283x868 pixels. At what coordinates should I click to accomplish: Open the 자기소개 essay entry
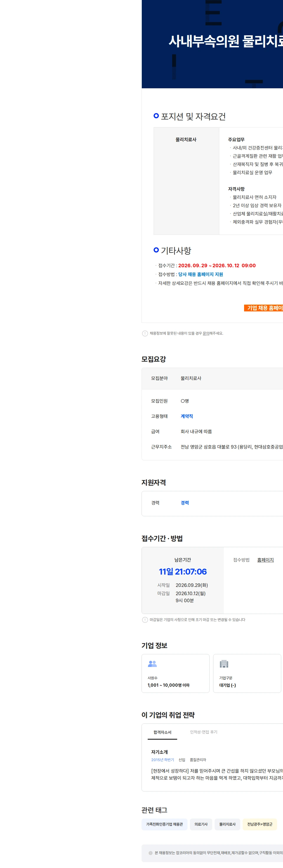(159, 752)
